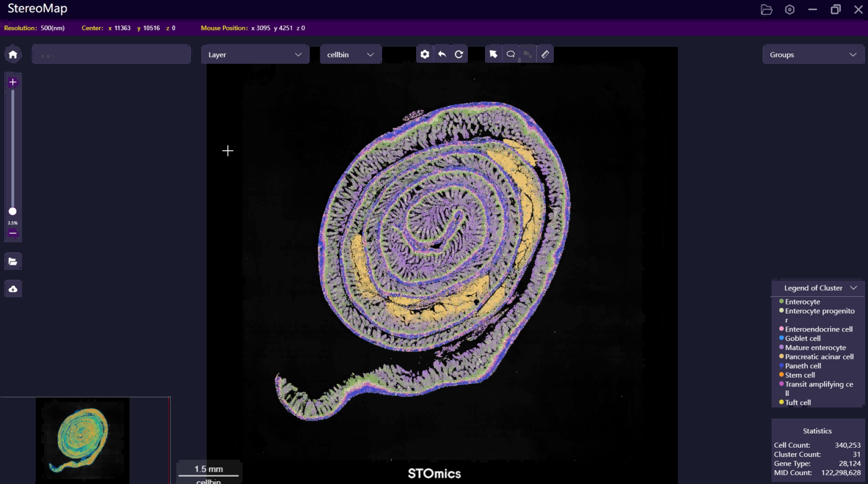Open the display settings gear in canvas toolbar
The height and width of the screenshot is (484, 868).
tap(424, 54)
